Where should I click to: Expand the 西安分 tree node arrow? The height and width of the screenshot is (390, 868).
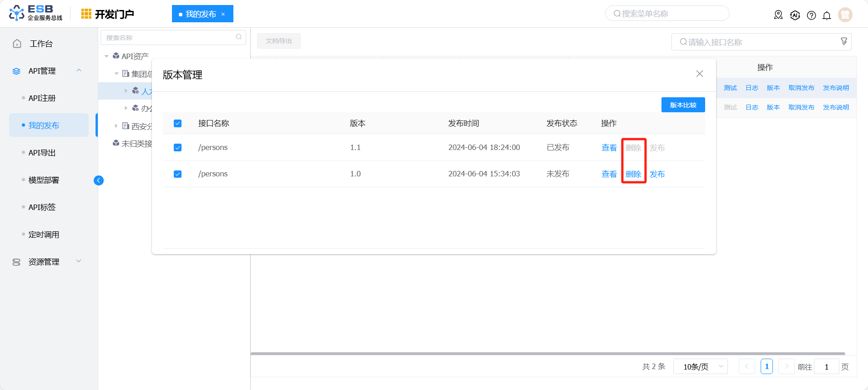point(116,126)
